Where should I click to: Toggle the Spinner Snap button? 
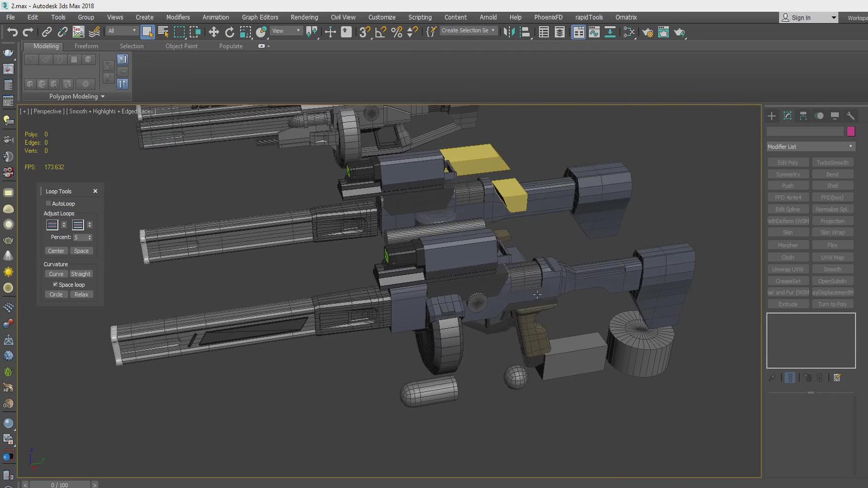pyautogui.click(x=413, y=32)
